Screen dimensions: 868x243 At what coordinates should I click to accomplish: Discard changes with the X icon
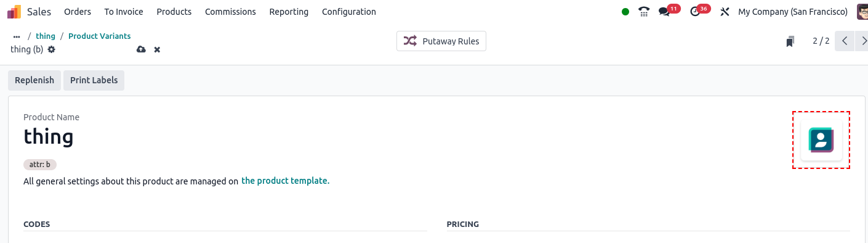click(157, 49)
